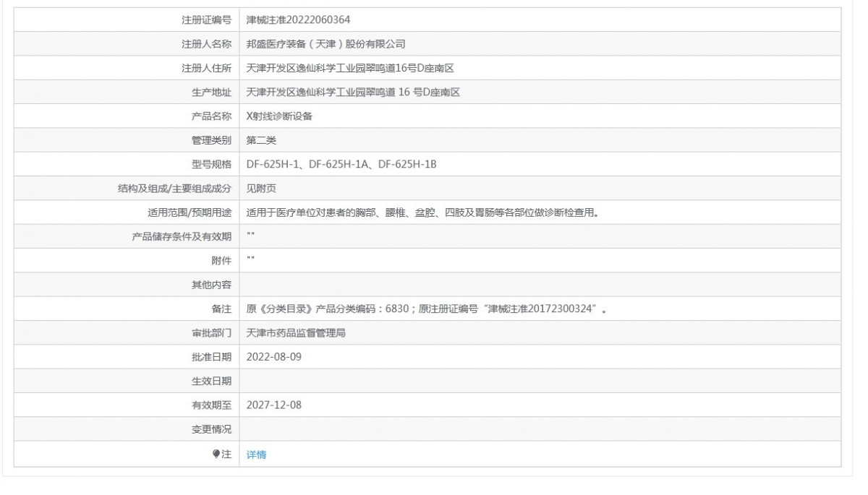The width and height of the screenshot is (868, 495).
Task: Open the 详情 link in the 注 row
Action: [256, 455]
